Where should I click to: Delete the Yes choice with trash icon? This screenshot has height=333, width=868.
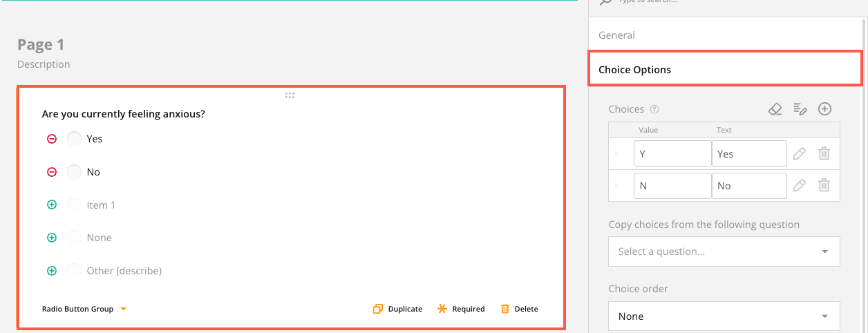[824, 153]
